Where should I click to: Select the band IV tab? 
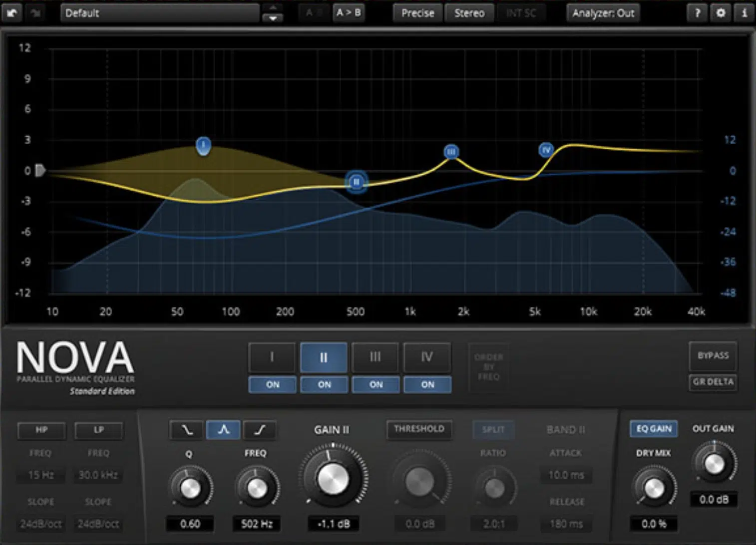pyautogui.click(x=427, y=357)
